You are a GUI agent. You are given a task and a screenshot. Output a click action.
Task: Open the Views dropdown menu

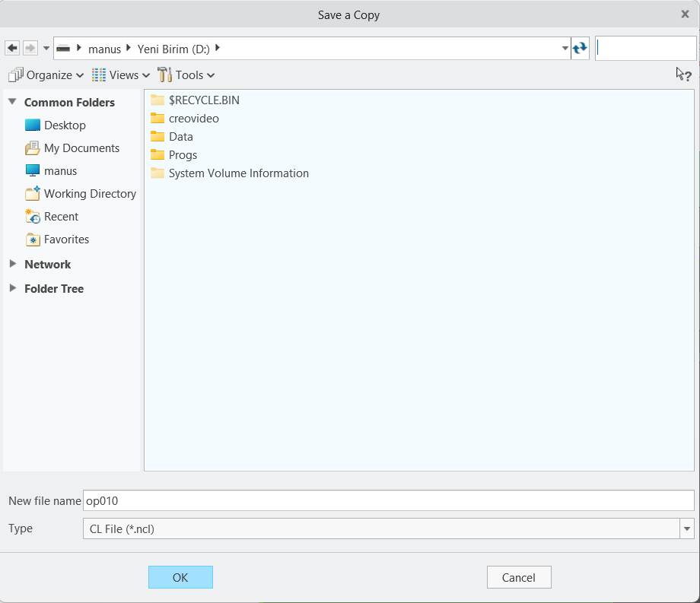pyautogui.click(x=121, y=75)
